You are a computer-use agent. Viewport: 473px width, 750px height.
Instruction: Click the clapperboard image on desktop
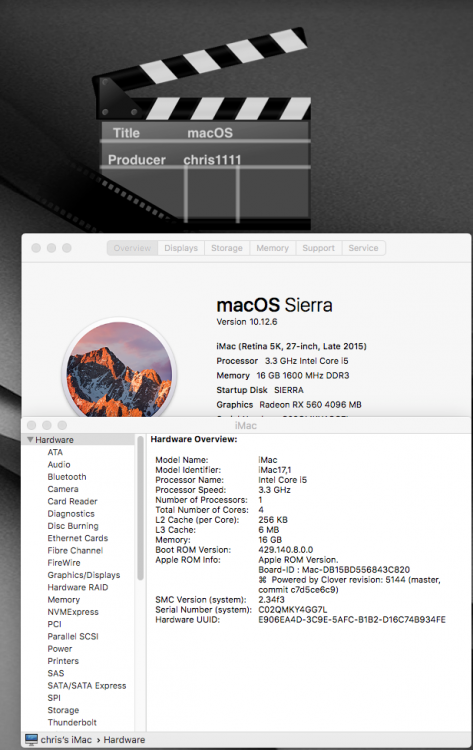click(x=203, y=129)
